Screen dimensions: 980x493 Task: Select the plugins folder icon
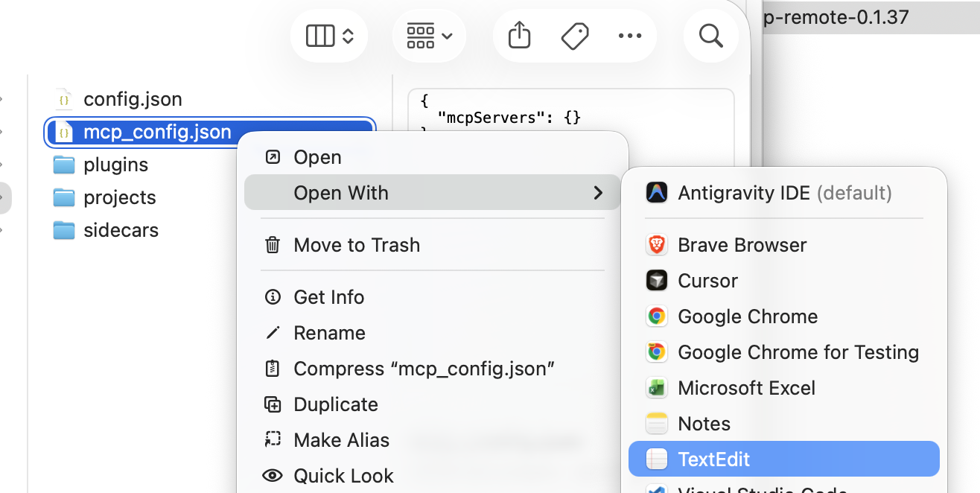65,165
